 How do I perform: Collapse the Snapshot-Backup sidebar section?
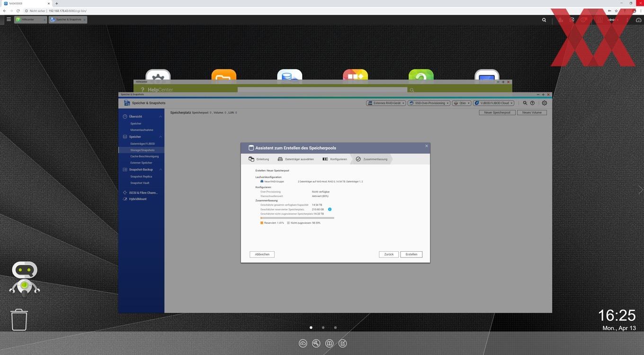tap(161, 170)
